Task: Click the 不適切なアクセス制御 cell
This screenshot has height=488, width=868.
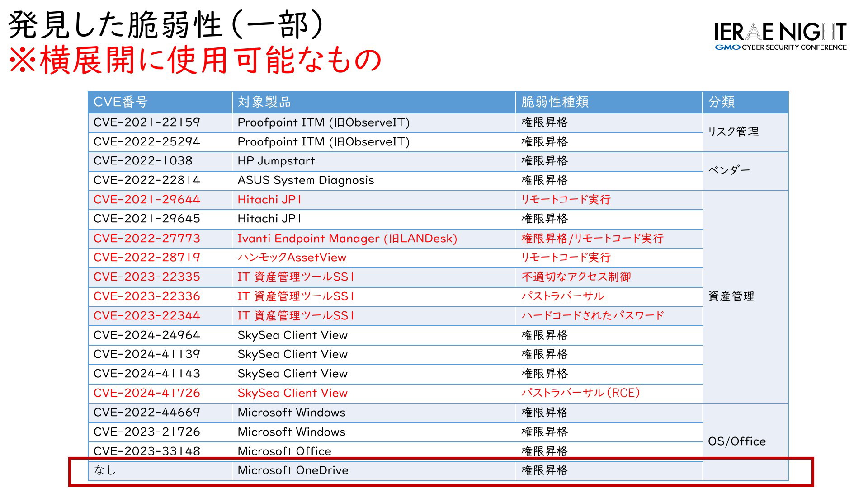Action: coord(609,277)
